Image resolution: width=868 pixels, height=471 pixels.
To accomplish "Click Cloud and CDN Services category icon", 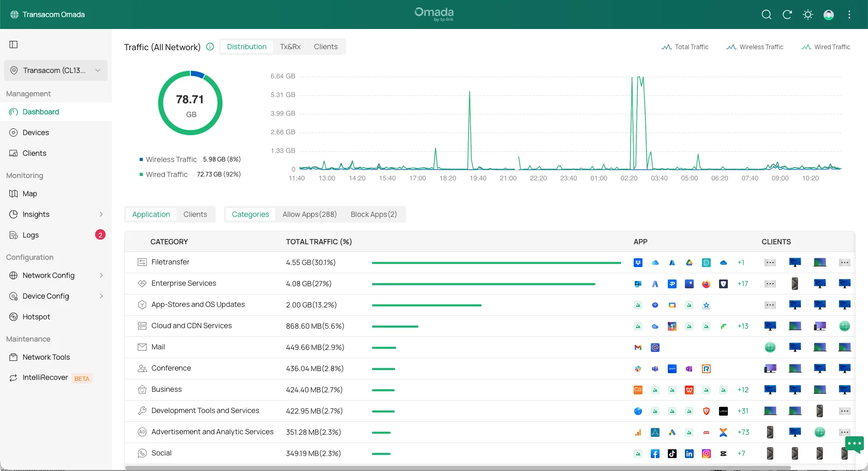I will 142,326.
